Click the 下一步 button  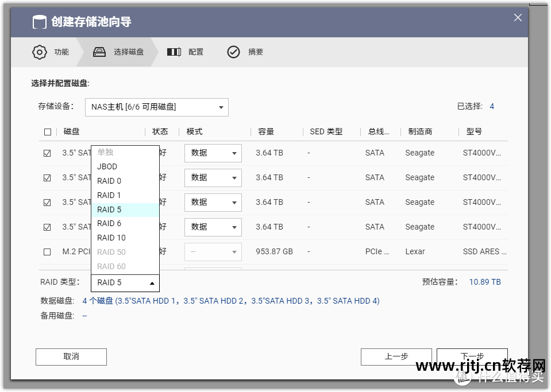click(472, 356)
